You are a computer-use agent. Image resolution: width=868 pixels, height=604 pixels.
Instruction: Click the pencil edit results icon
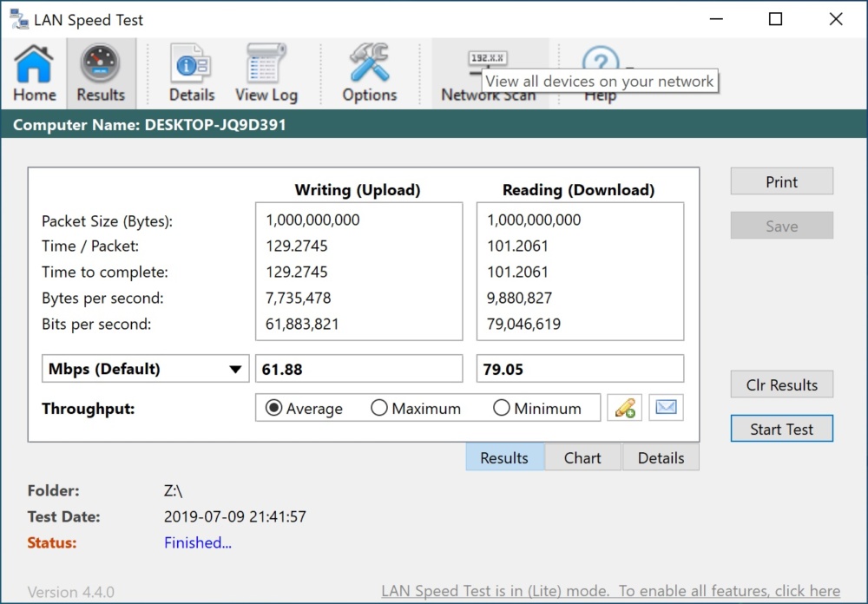click(624, 408)
